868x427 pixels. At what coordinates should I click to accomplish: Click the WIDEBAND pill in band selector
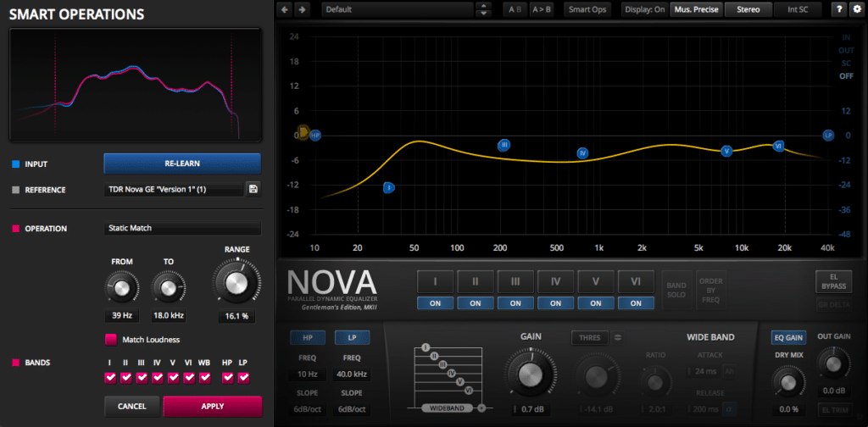pos(448,408)
